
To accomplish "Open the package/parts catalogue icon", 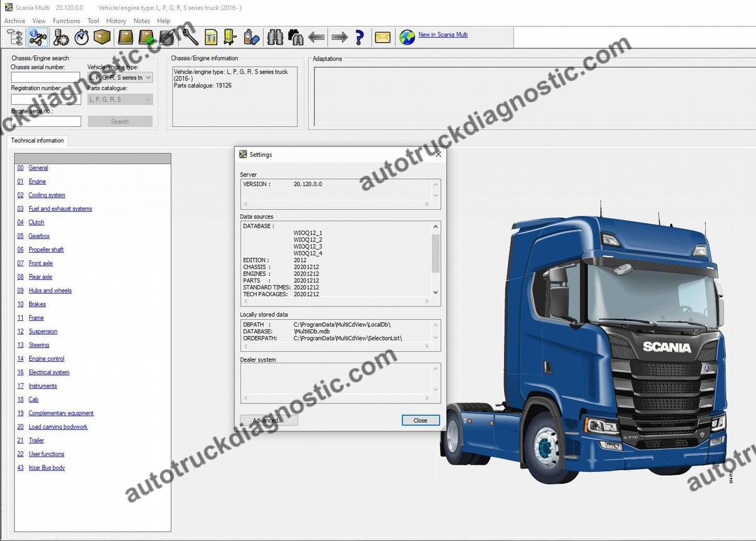I will (102, 37).
